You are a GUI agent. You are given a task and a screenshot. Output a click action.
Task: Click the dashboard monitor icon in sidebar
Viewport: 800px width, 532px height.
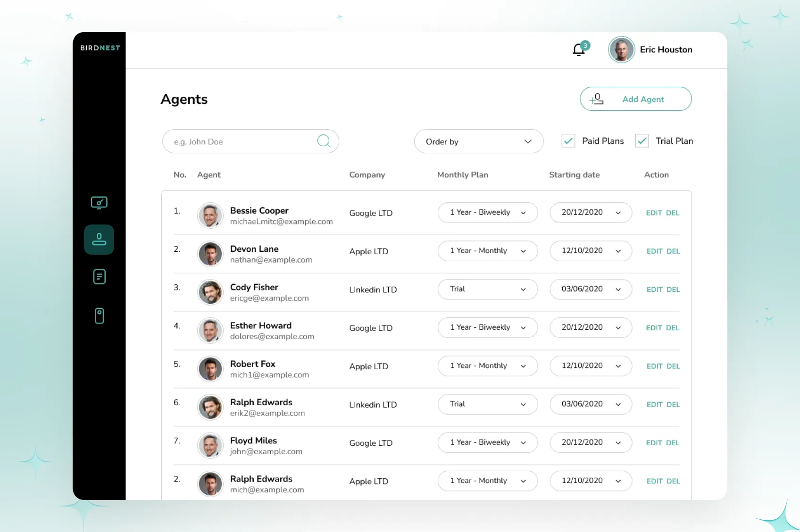pos(99,203)
